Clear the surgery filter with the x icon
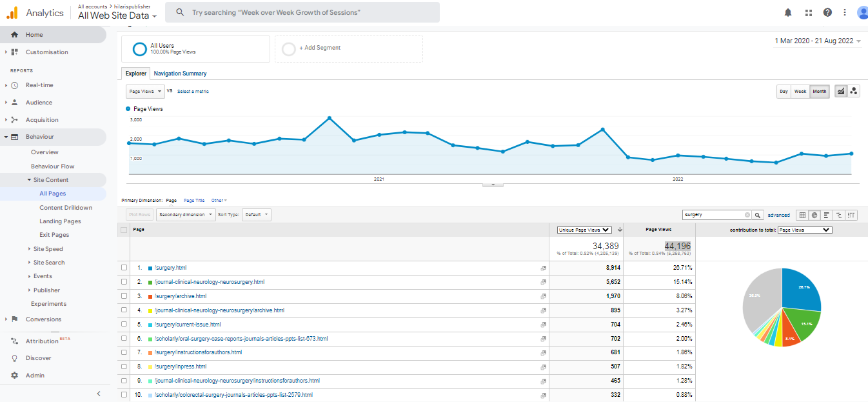The image size is (868, 402). click(x=747, y=215)
